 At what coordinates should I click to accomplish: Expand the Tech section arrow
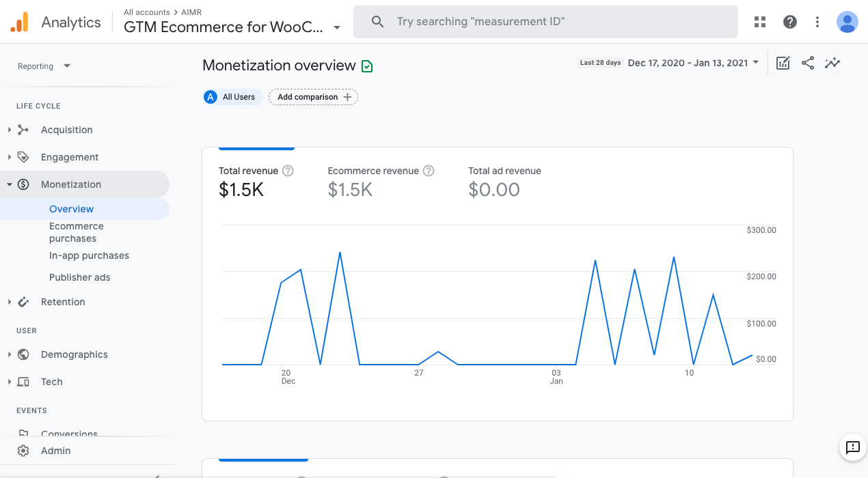(x=10, y=382)
